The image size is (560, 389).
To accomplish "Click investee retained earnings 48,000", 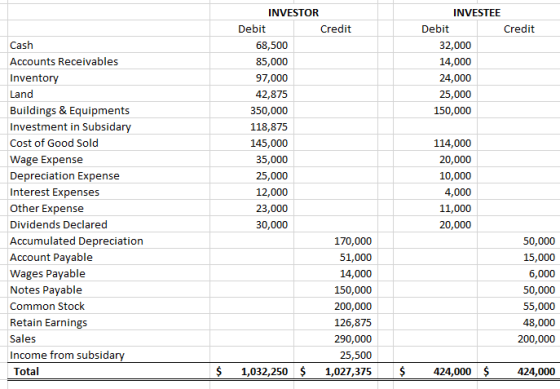I will [x=539, y=323].
